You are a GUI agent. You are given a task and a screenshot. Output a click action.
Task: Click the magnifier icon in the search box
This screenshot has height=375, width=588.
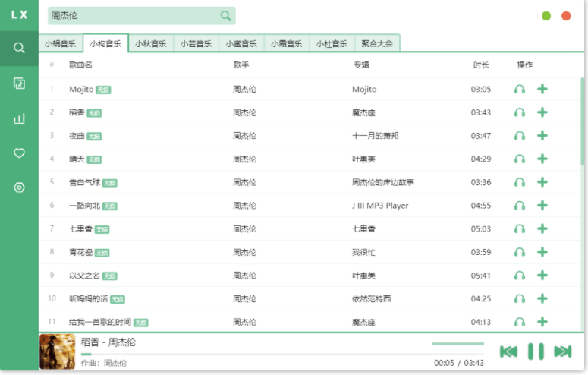coord(225,16)
